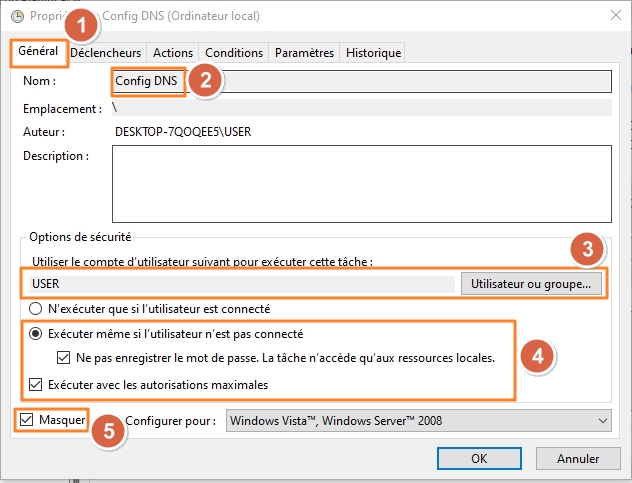This screenshot has width=632, height=483.
Task: Toggle 'Exécuter avec les autorisations maximales' checkbox
Action: coord(37,384)
